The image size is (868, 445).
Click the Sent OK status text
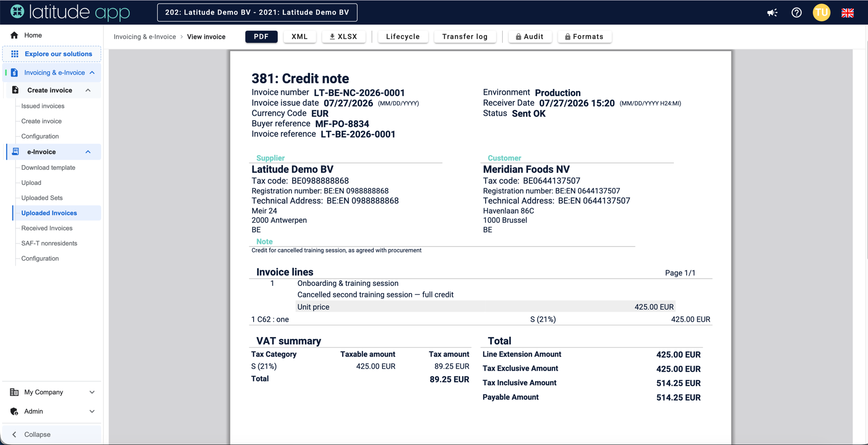tap(528, 114)
